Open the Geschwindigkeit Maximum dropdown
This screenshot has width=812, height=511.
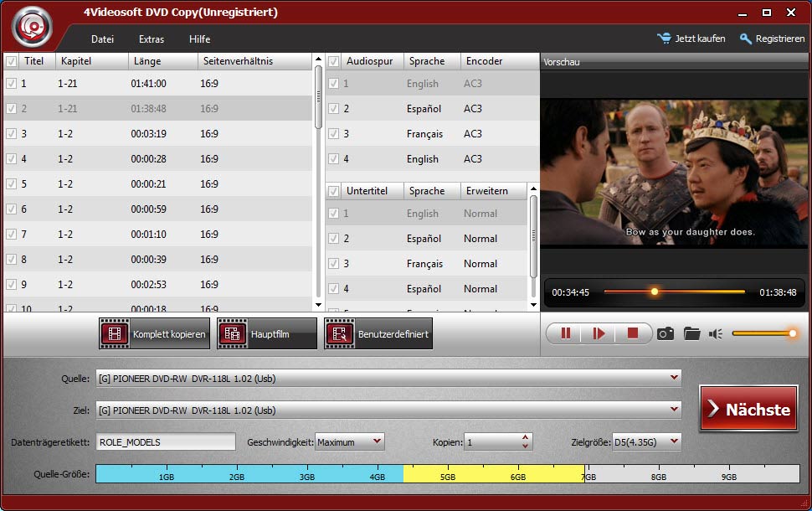(x=377, y=441)
